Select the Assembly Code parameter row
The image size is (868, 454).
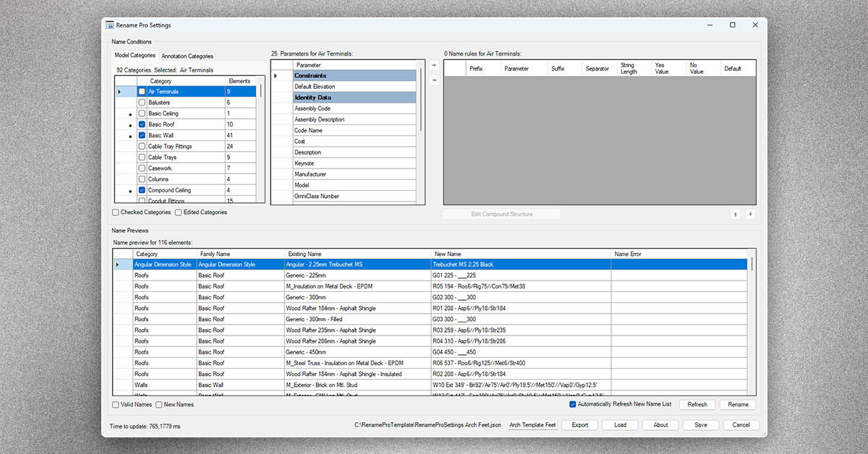point(344,108)
